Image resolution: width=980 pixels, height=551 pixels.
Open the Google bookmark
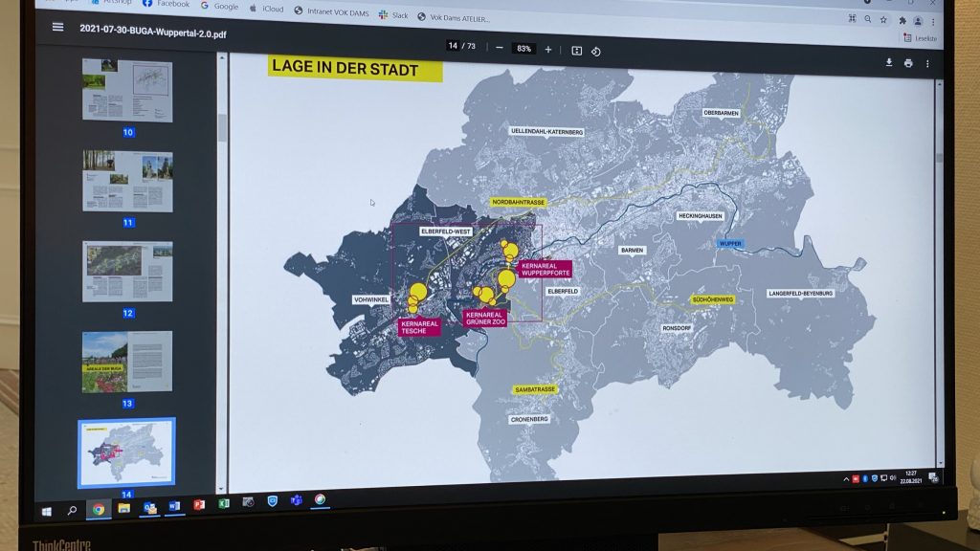point(219,6)
